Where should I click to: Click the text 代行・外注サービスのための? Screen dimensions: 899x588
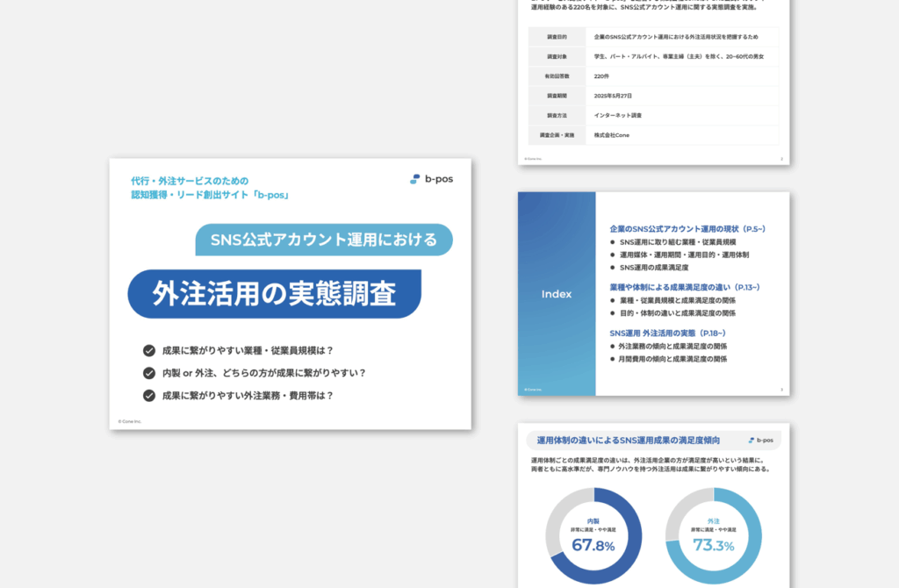(x=190, y=181)
